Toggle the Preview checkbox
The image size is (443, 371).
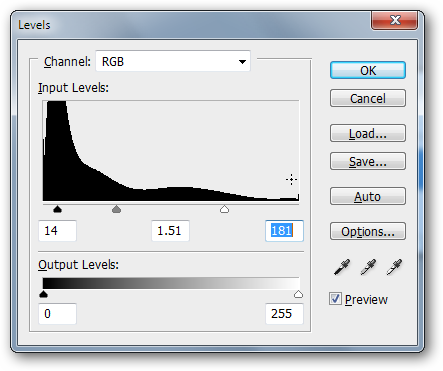coord(335,299)
